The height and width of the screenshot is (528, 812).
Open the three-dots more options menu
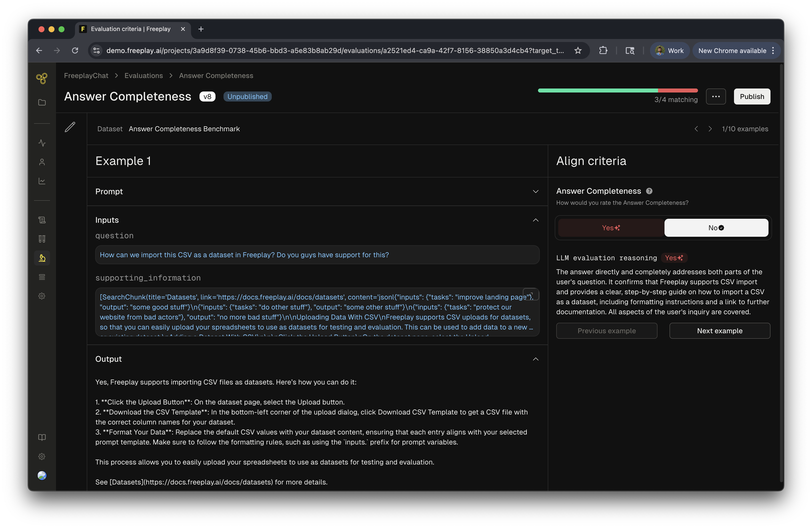click(716, 96)
